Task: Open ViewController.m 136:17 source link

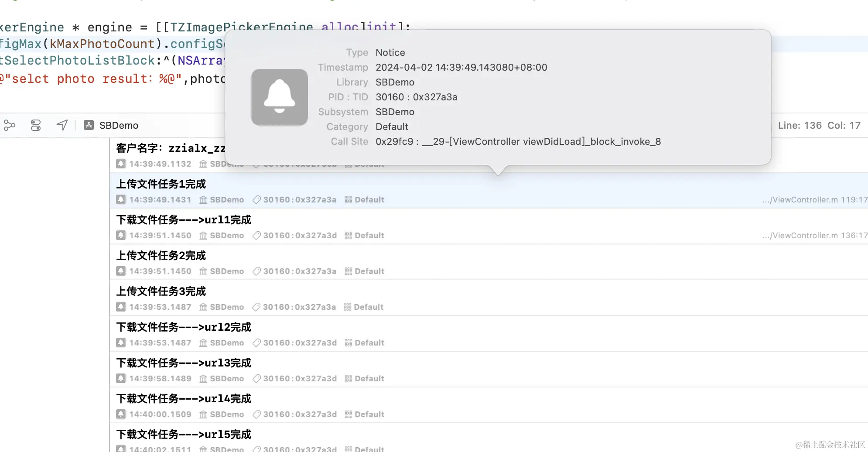Action: [x=815, y=236]
